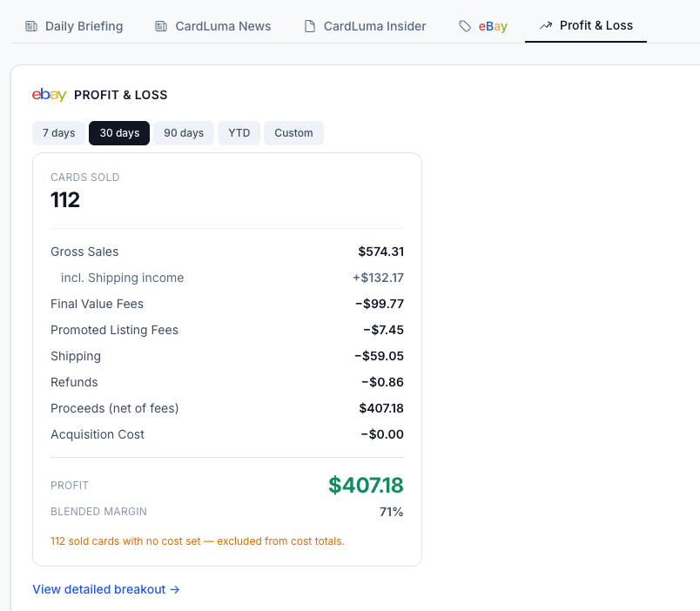
Task: Click the +$132.17 shipping income value
Action: (x=378, y=278)
